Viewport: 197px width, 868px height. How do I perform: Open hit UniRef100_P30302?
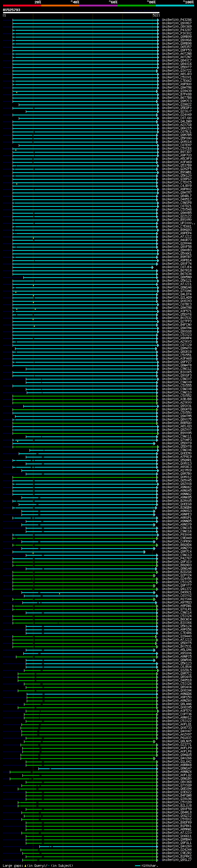coord(176,33)
